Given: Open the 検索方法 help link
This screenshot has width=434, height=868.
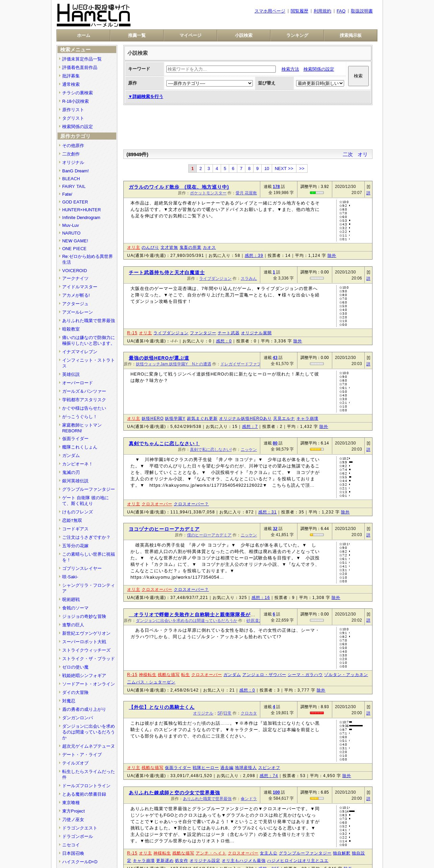Looking at the screenshot, I should (290, 69).
